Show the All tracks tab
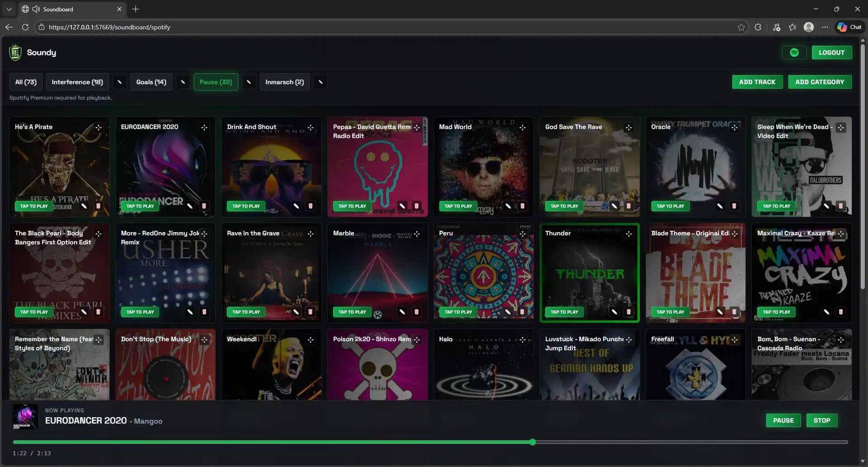Viewport: 868px width, 467px height. click(26, 82)
